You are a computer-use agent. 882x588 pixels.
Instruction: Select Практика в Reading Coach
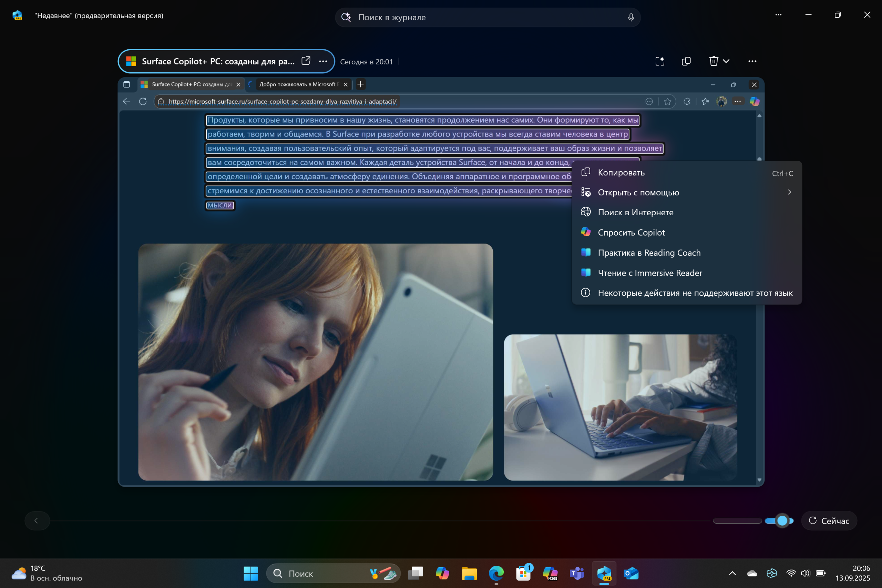click(687, 253)
